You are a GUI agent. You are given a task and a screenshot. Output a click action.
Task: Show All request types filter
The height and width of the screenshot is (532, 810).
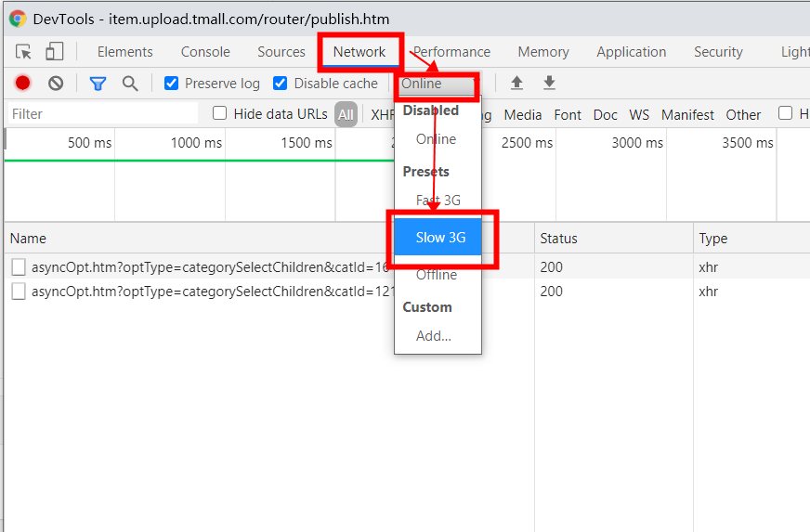346,115
